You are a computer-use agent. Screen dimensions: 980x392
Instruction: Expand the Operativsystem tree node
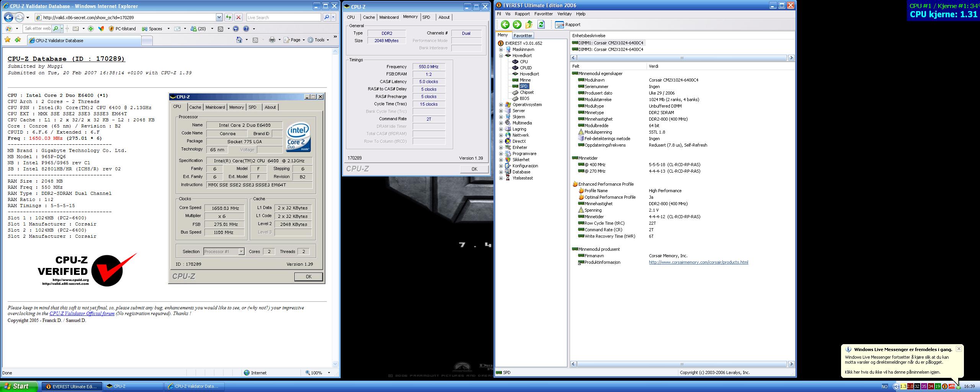[501, 105]
